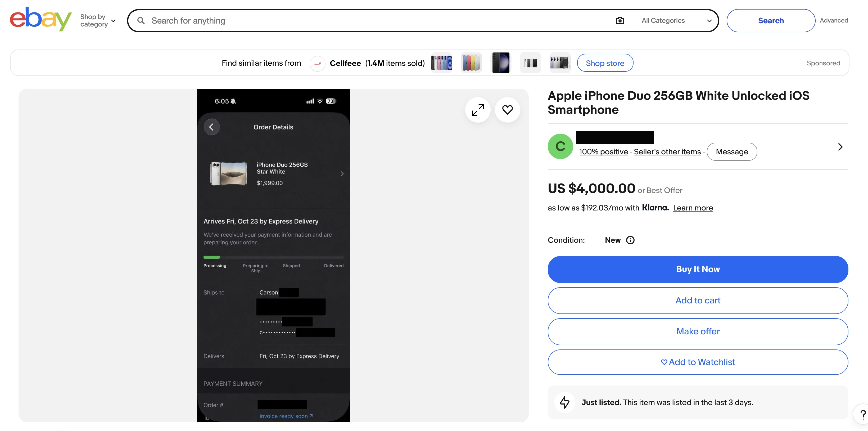Viewport: 868px width, 431px height.
Task: Click the back arrow in Order Details image
Action: 212,127
